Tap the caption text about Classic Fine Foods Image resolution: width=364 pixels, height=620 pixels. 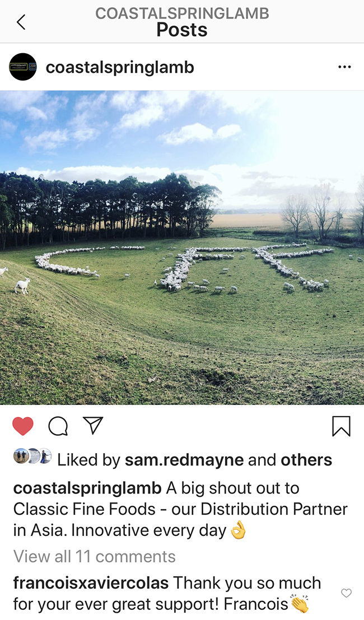click(x=180, y=509)
